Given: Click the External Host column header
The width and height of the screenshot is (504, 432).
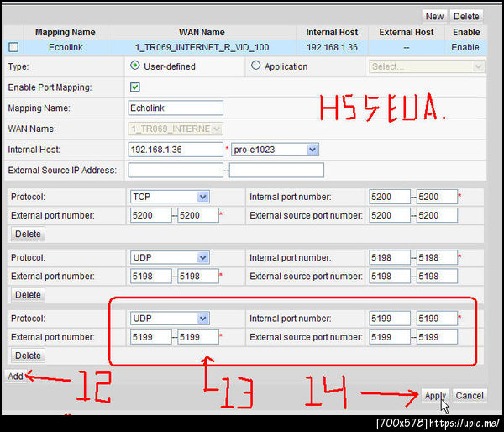Looking at the screenshot, I should click(x=407, y=32).
